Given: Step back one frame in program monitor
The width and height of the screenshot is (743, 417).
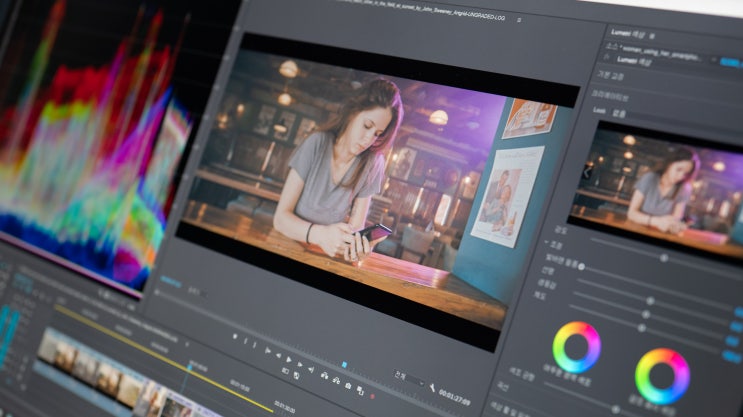Looking at the screenshot, I should (x=279, y=356).
